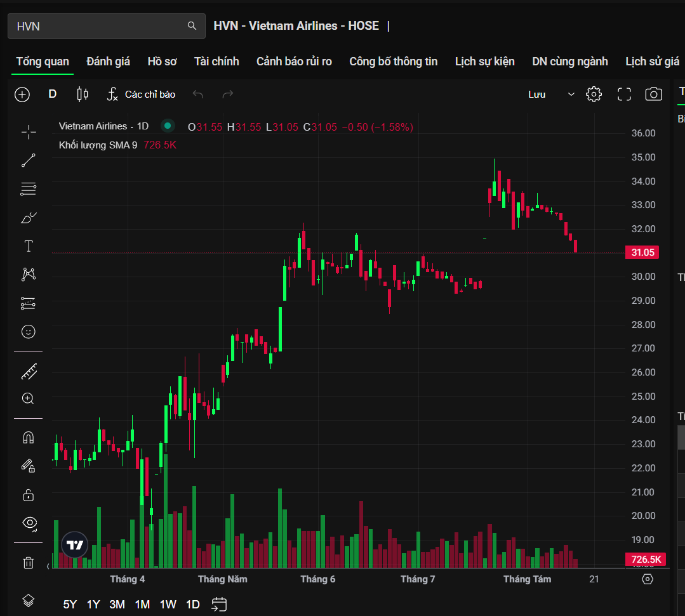Select the 1Y date range
The height and width of the screenshot is (616, 685).
(93, 605)
